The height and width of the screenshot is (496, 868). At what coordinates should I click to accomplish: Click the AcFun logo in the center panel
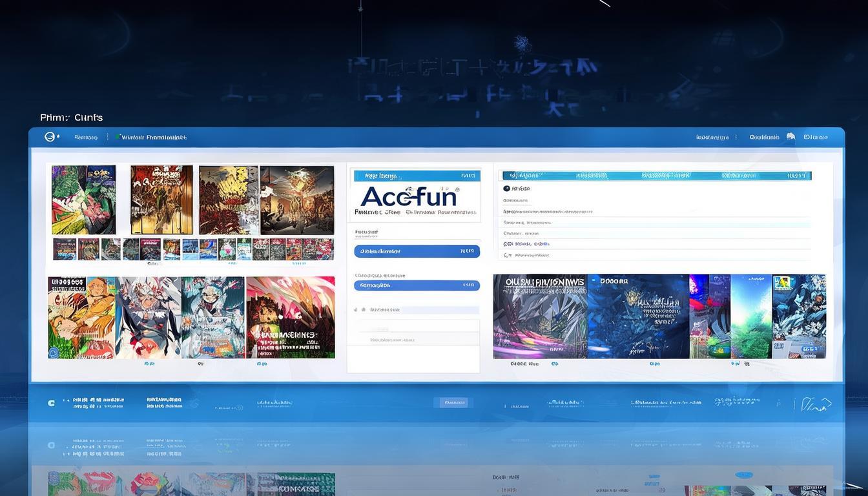pos(409,196)
